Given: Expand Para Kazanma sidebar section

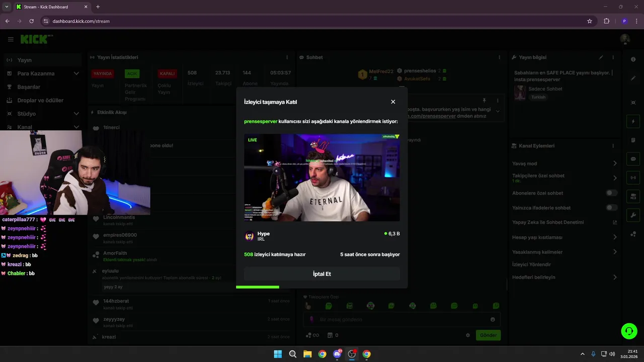Looking at the screenshot, I should pos(76,73).
